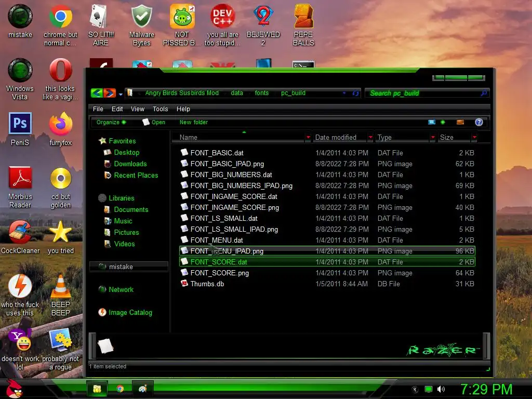Open the star icon labeled you tried
Viewport: 532px width, 399px height.
coord(61,237)
